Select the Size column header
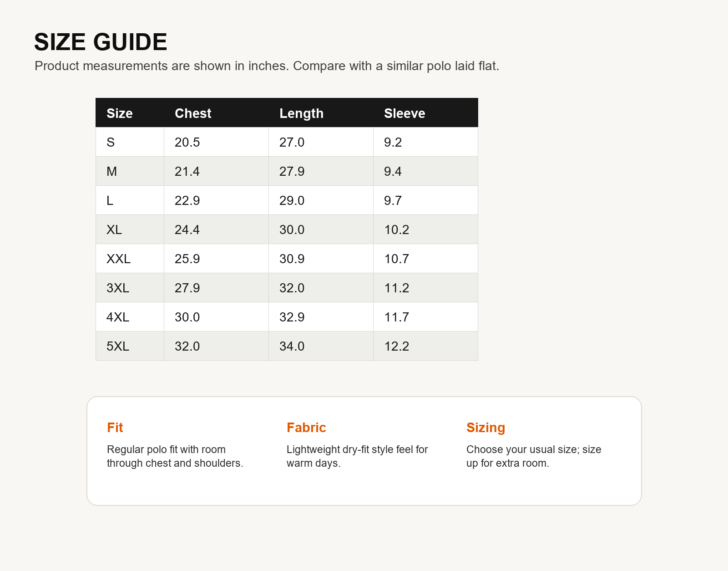This screenshot has height=571, width=728. [120, 113]
